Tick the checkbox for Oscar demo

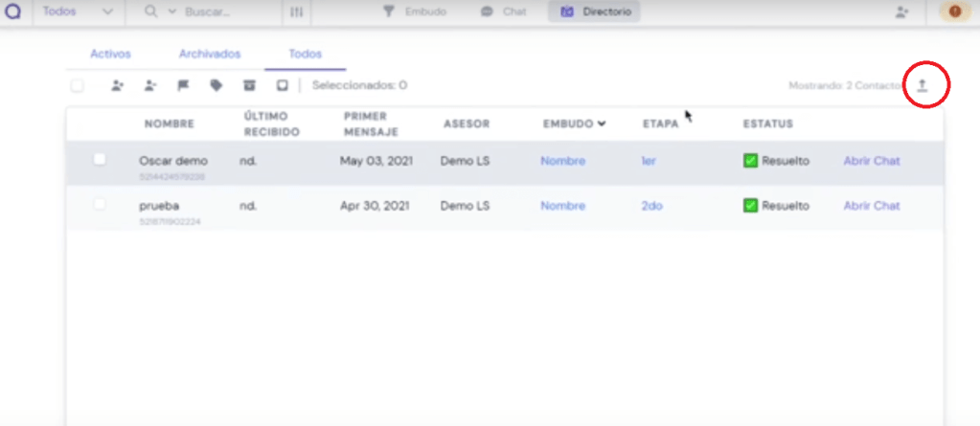[x=100, y=160]
